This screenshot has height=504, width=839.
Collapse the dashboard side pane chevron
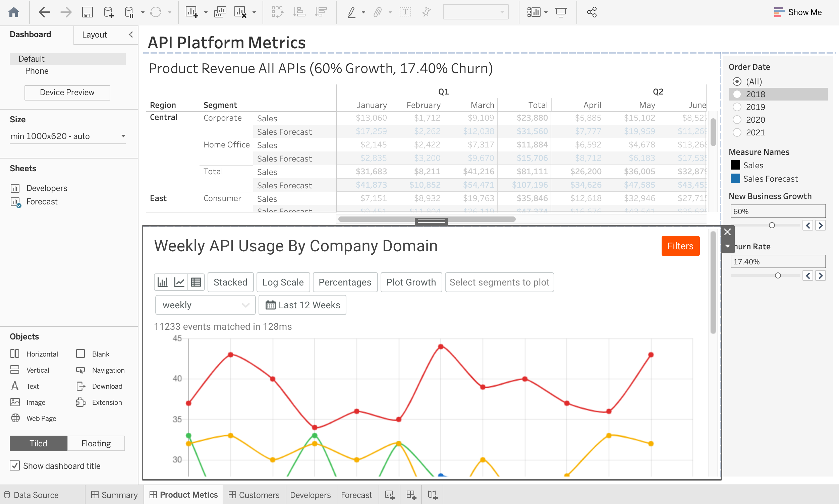click(131, 35)
